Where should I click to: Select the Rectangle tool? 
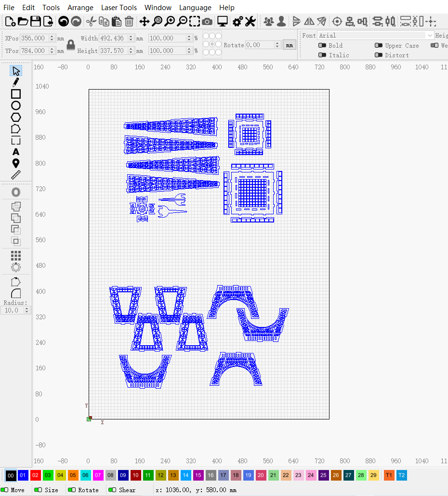tap(16, 94)
